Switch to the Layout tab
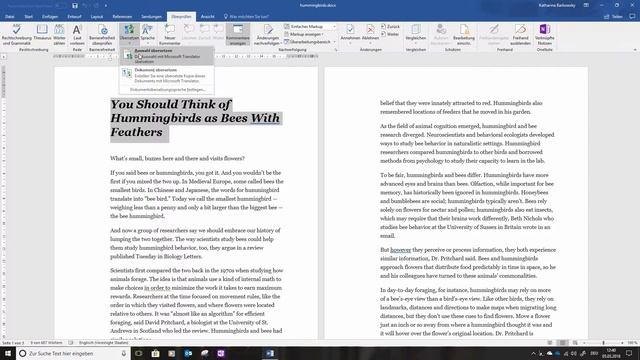The height and width of the screenshot is (360, 640). tap(97, 17)
